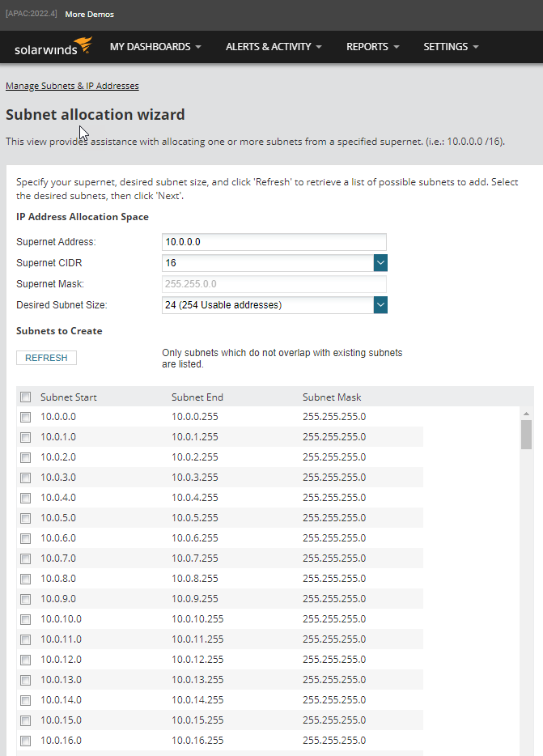The image size is (543, 756).
Task: Check the 10.0.14.0 subnet checkbox
Action: [26, 700]
